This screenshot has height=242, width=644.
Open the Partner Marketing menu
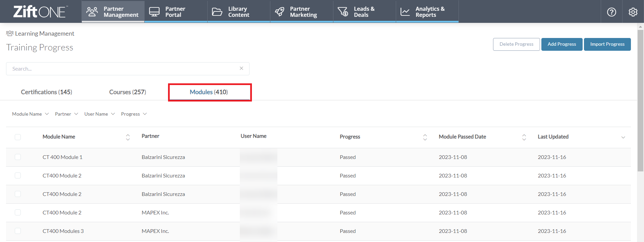[x=302, y=12]
